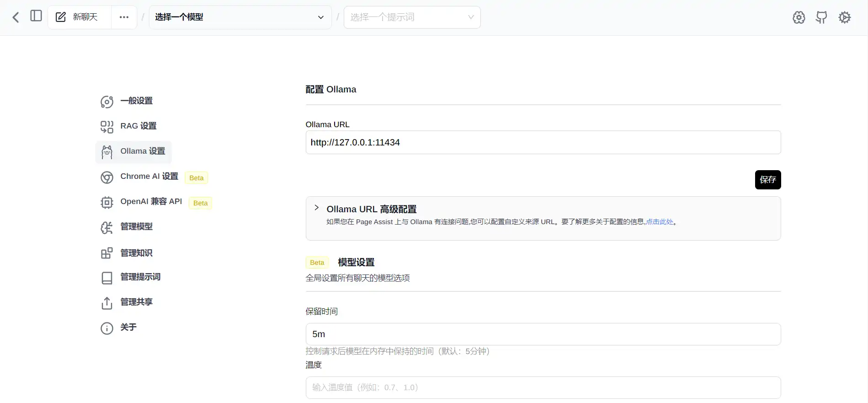Open settings via the gear icon
The image size is (868, 403).
point(844,17)
